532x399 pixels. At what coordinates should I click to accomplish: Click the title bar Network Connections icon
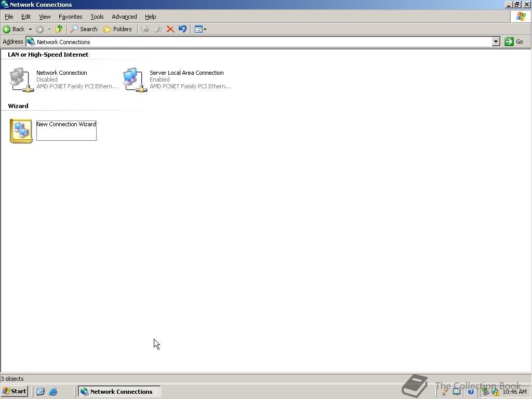[x=5, y=4]
